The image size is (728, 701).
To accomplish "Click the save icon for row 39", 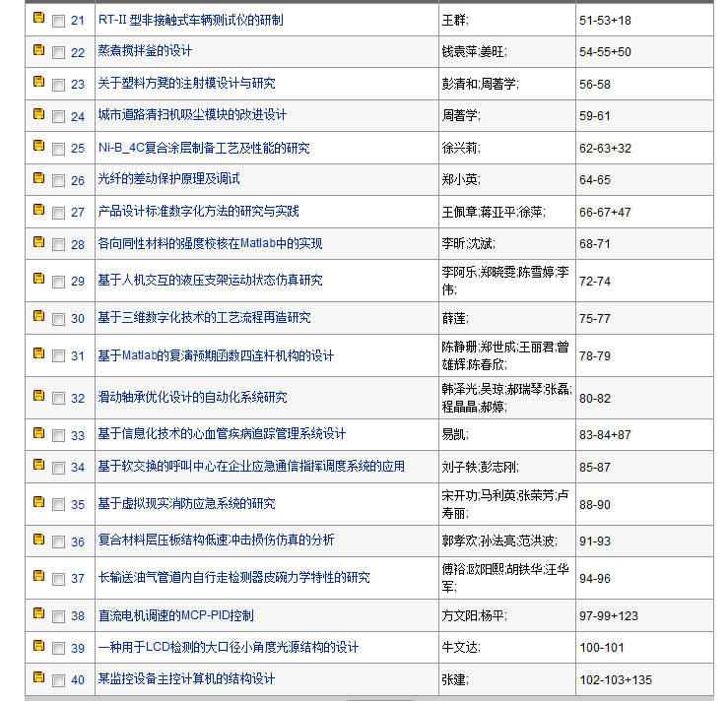I will 39,645.
